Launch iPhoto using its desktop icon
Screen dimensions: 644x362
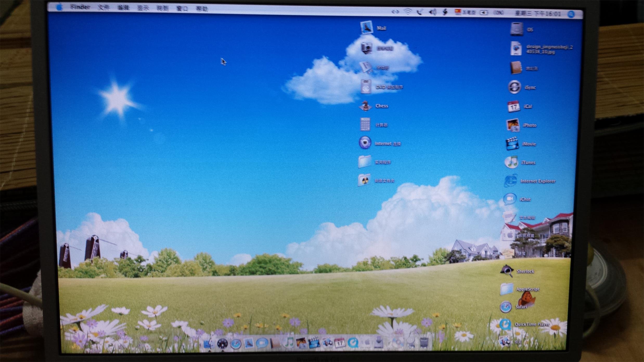[x=513, y=125]
